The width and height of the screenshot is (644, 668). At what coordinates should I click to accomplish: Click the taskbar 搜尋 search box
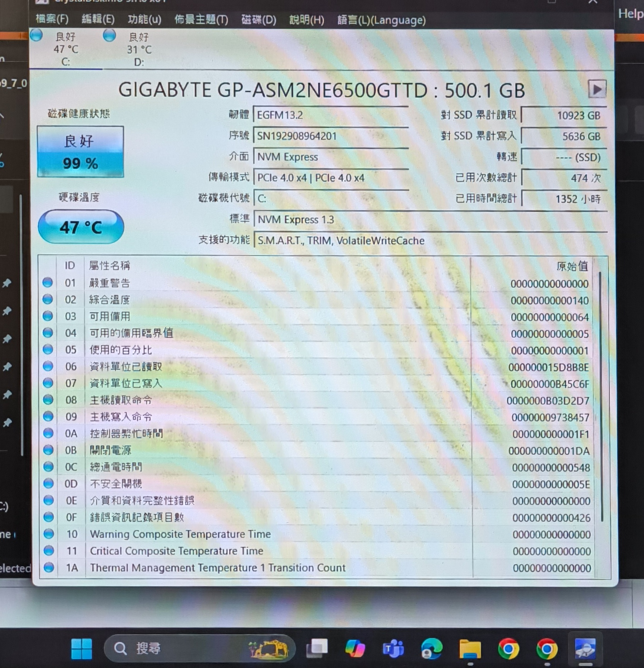point(200,648)
